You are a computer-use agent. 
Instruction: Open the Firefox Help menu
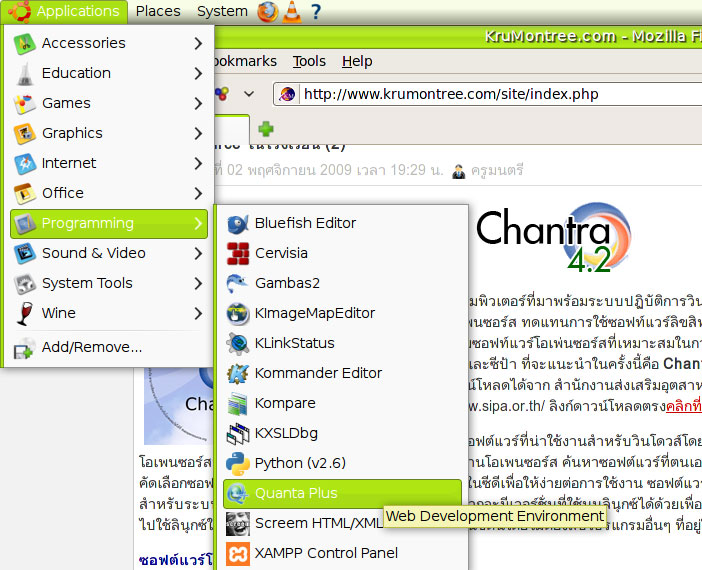point(357,61)
